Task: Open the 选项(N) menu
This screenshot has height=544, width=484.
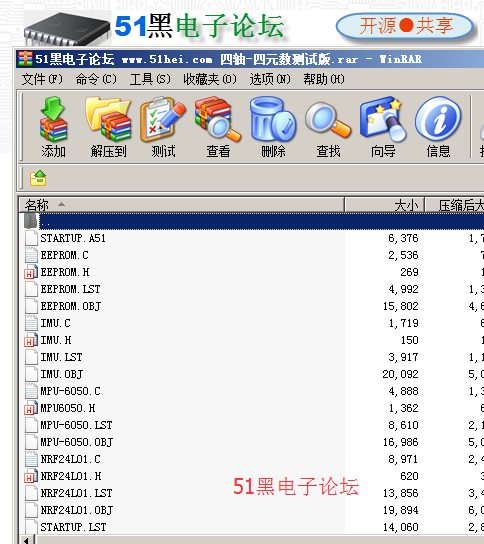Action: [270, 79]
